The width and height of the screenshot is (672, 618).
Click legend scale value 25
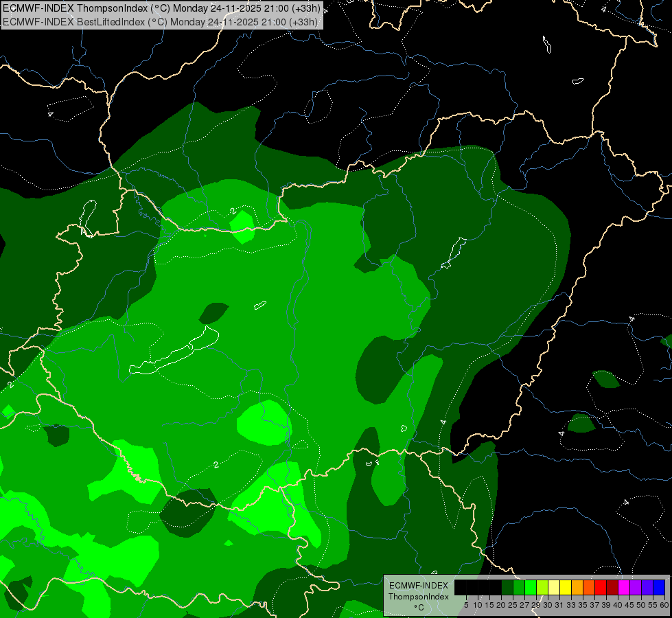(x=513, y=605)
